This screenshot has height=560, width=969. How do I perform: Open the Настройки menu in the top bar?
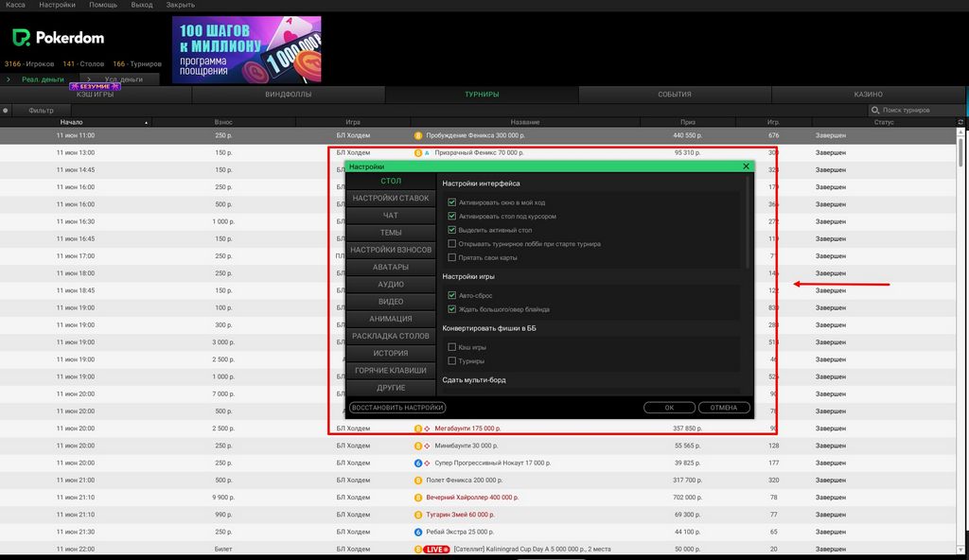click(60, 4)
